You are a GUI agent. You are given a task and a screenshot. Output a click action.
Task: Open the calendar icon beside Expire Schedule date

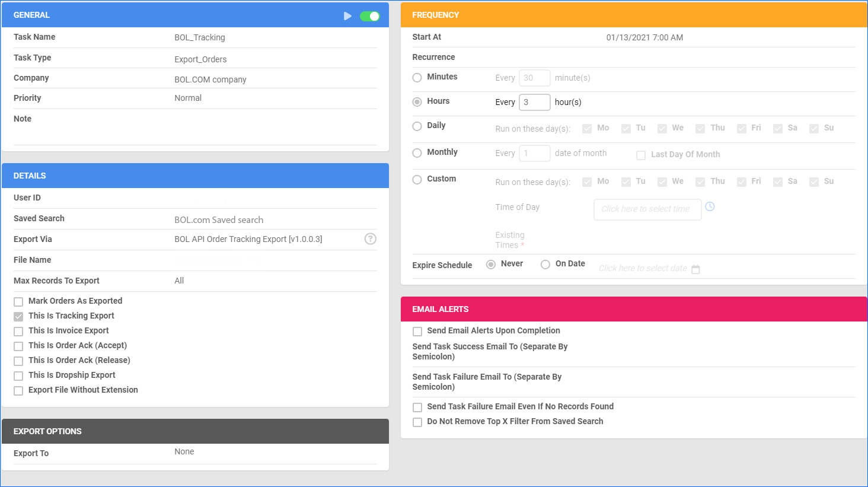point(695,268)
